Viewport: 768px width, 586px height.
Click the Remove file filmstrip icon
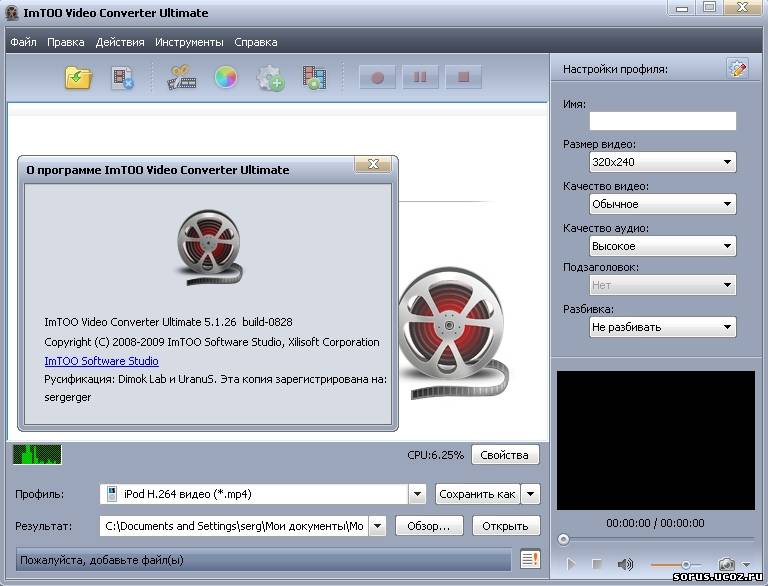click(122, 78)
